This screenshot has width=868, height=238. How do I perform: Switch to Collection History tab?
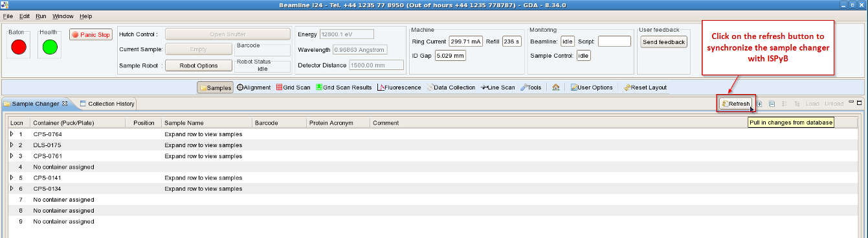[x=107, y=104]
